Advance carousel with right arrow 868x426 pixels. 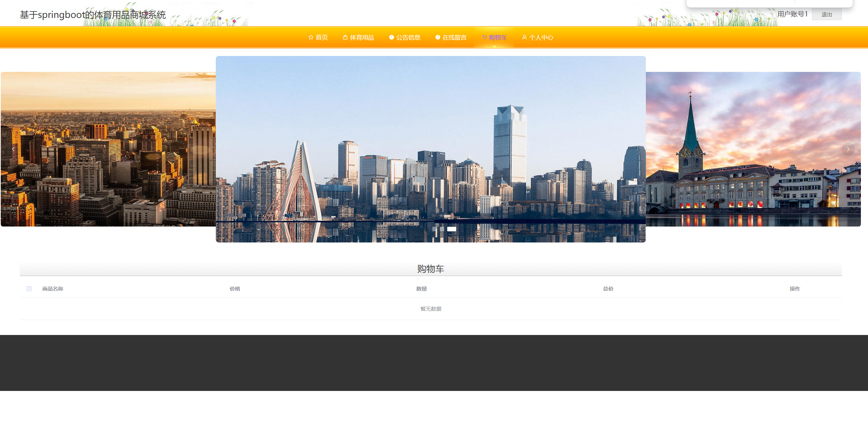848,149
